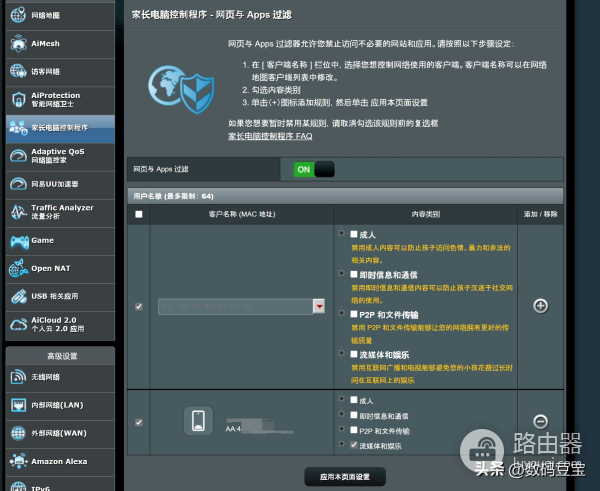Image resolution: width=600 pixels, height=491 pixels.
Task: Click the phone device icon in client row
Action: point(198,421)
